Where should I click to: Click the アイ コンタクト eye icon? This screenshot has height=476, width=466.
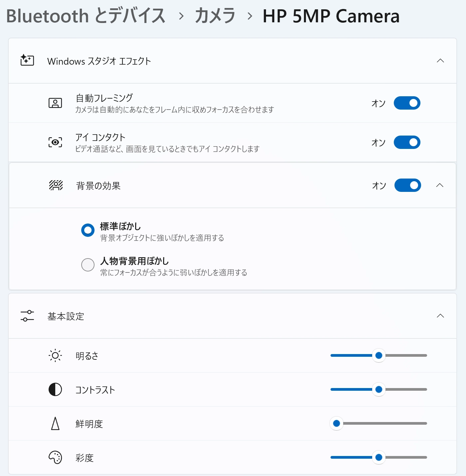click(x=55, y=142)
